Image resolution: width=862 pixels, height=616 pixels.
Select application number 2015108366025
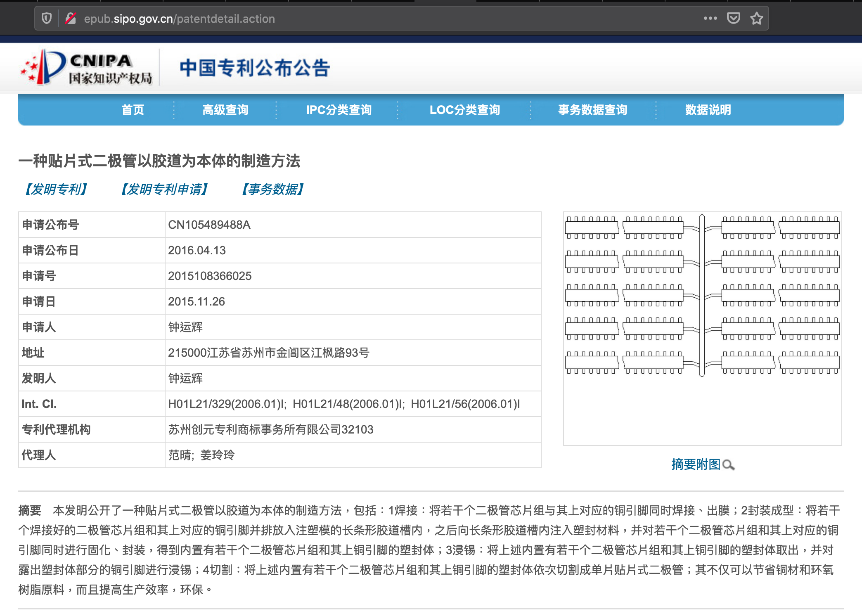pyautogui.click(x=210, y=276)
